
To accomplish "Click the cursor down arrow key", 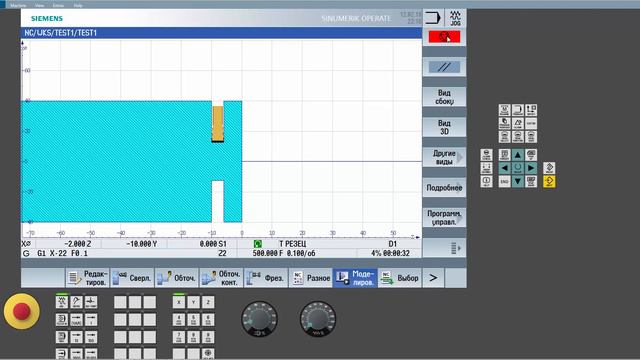I will [x=518, y=181].
